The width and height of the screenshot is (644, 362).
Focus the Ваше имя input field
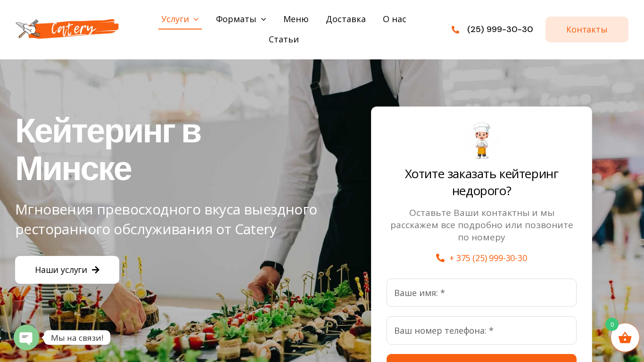[481, 293]
